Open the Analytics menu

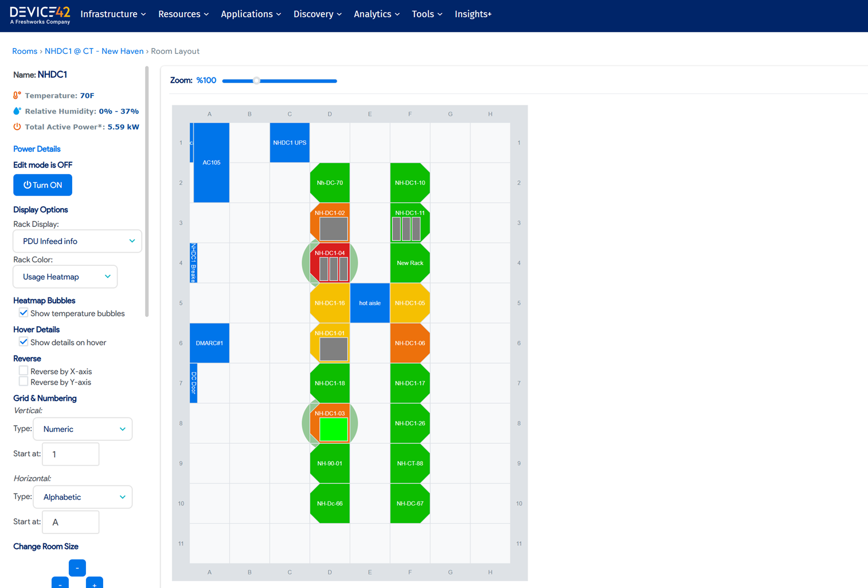coord(376,14)
